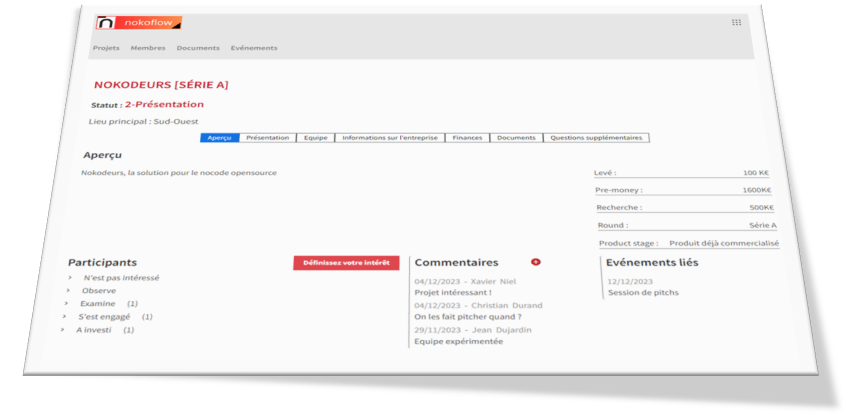Click 'Lieu principal : Sud-Ouest' text

click(143, 121)
